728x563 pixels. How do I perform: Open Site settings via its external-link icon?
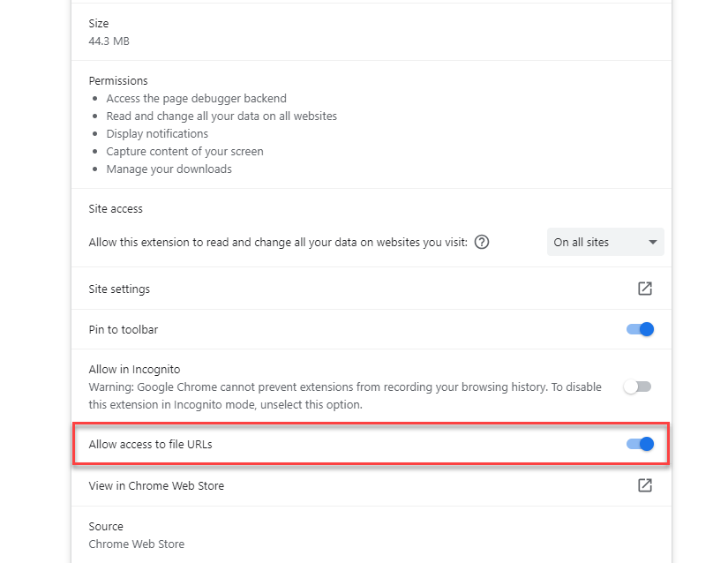[645, 289]
